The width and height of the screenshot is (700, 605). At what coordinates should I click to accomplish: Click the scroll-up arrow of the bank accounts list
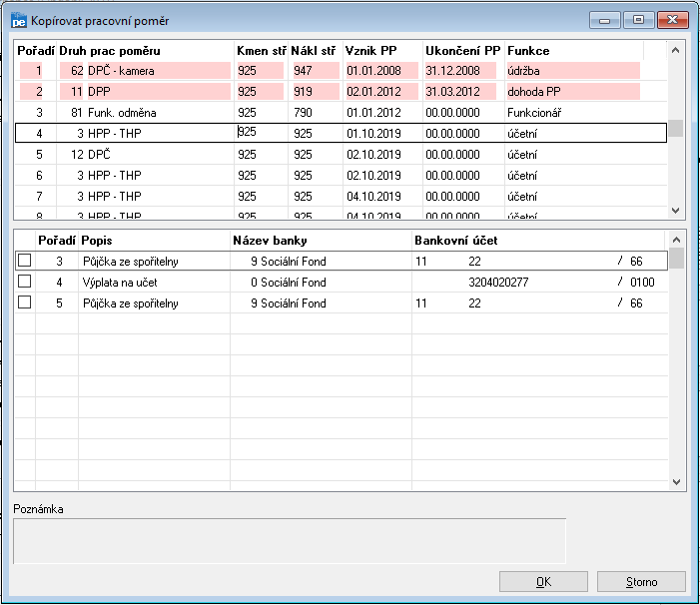(x=676, y=240)
